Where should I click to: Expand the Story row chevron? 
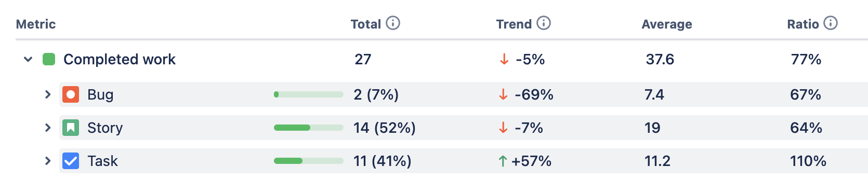coord(48,128)
